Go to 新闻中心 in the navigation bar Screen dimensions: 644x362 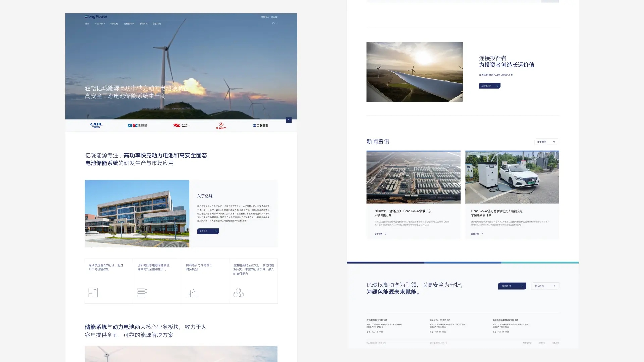pos(144,24)
